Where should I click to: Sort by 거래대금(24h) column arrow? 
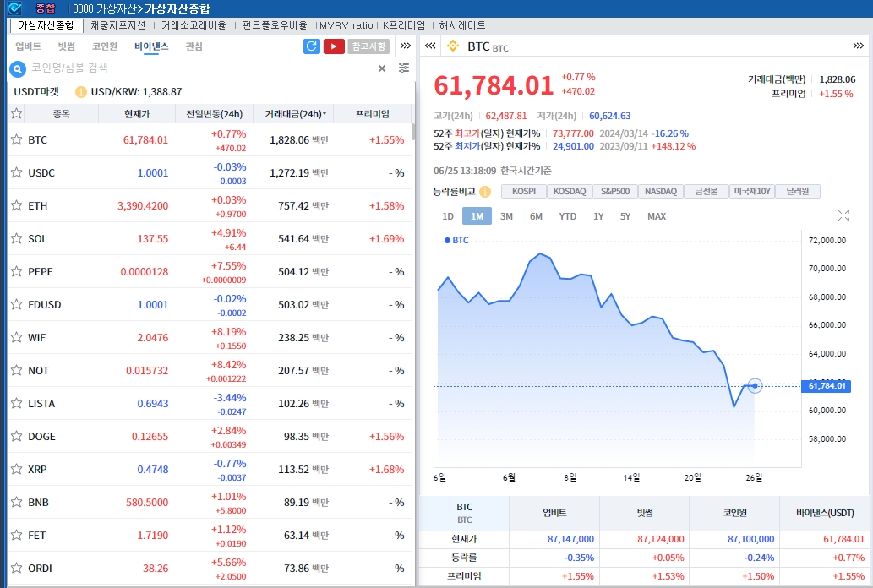[325, 114]
